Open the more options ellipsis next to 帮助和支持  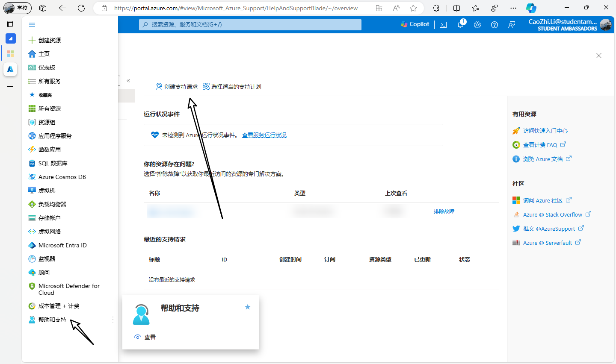pos(113,319)
